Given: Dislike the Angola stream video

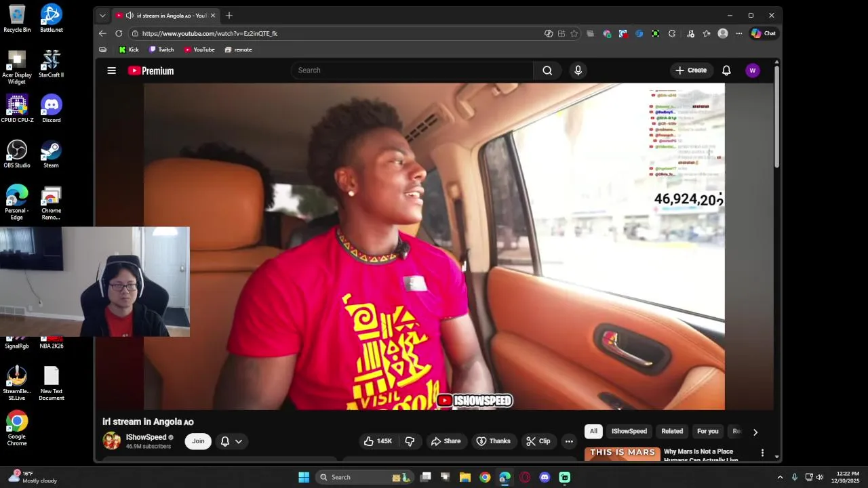Looking at the screenshot, I should point(410,441).
